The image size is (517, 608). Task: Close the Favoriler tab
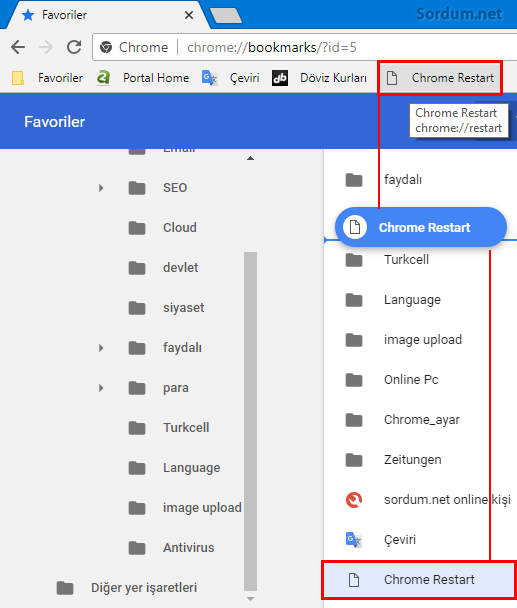pos(189,15)
